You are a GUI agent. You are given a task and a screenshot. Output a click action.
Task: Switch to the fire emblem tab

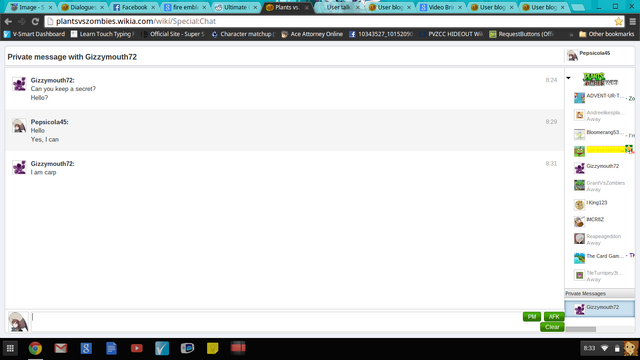pyautogui.click(x=185, y=7)
